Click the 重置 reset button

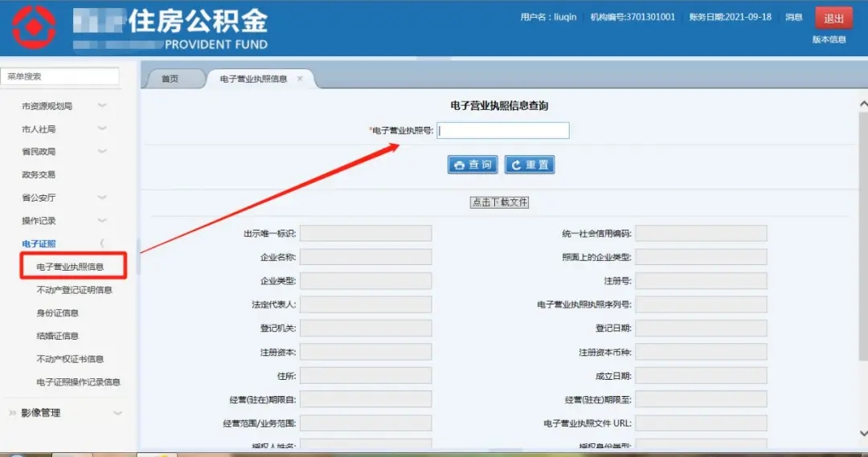(530, 165)
